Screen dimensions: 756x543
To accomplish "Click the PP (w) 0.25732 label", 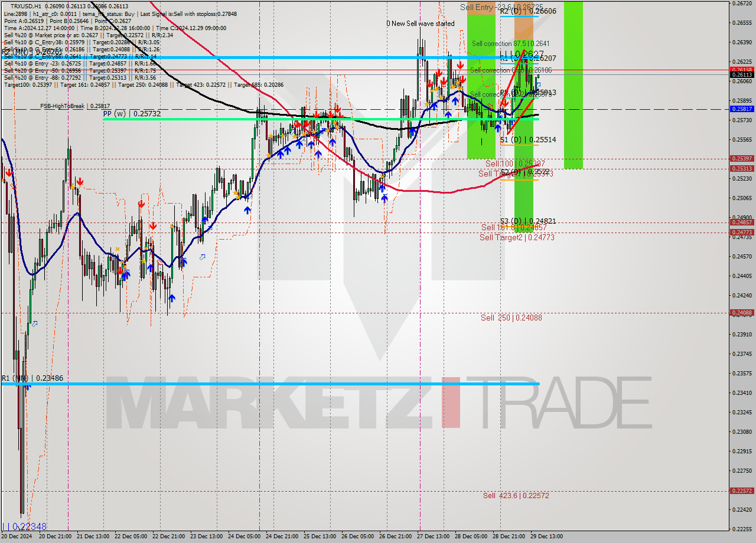I will pyautogui.click(x=132, y=113).
